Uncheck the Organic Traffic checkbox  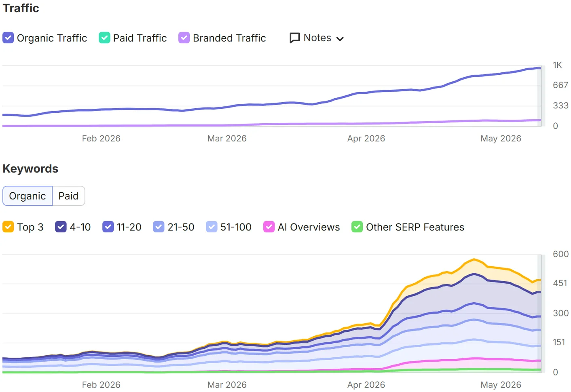(x=8, y=38)
